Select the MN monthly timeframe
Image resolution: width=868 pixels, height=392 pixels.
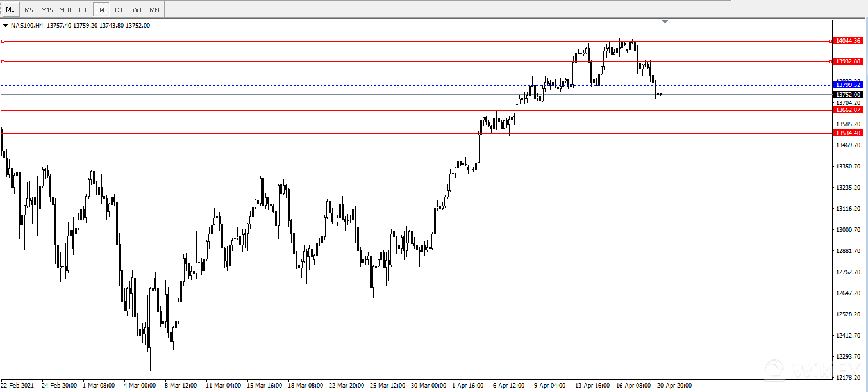click(x=154, y=10)
